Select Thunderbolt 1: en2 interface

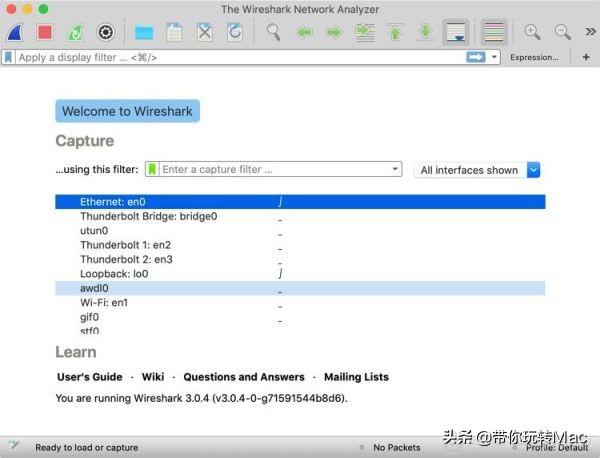pyautogui.click(x=300, y=245)
